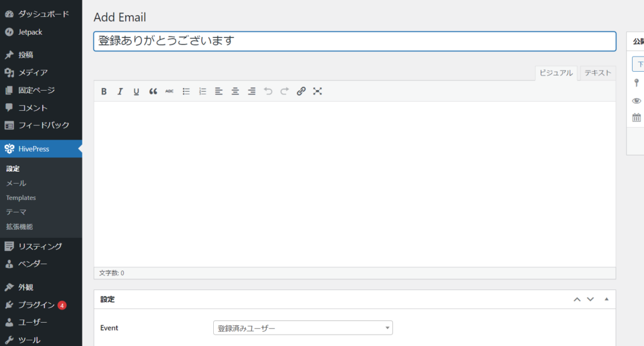Move 設定 panel down with the chevron

[x=590, y=299]
